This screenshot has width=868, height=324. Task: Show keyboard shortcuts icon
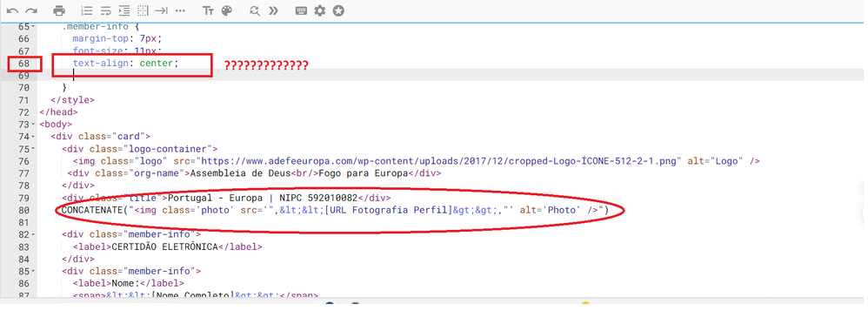point(301,10)
